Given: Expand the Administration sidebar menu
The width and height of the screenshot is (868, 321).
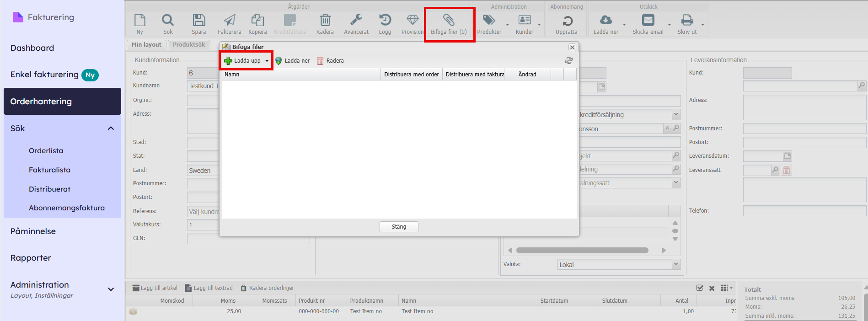Looking at the screenshot, I should pos(111,289).
